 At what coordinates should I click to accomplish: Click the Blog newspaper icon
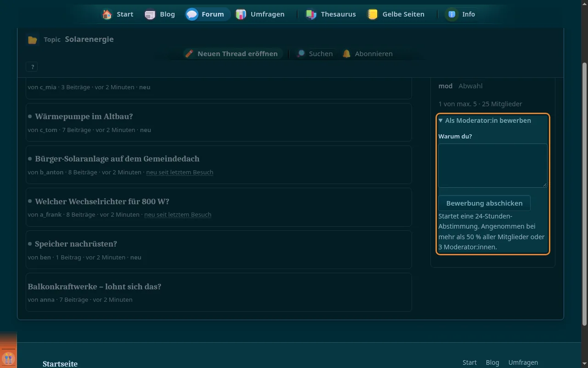click(x=150, y=14)
